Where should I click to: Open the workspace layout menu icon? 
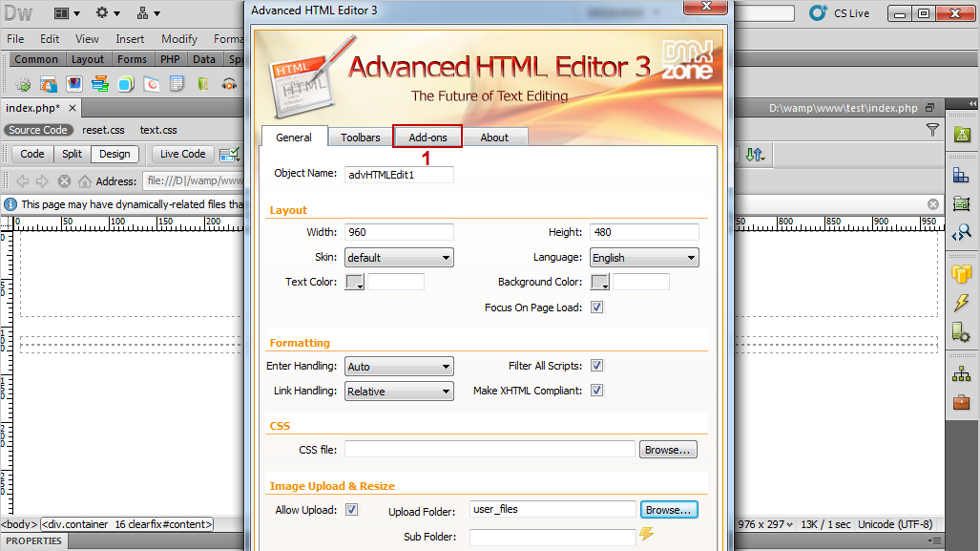click(67, 13)
